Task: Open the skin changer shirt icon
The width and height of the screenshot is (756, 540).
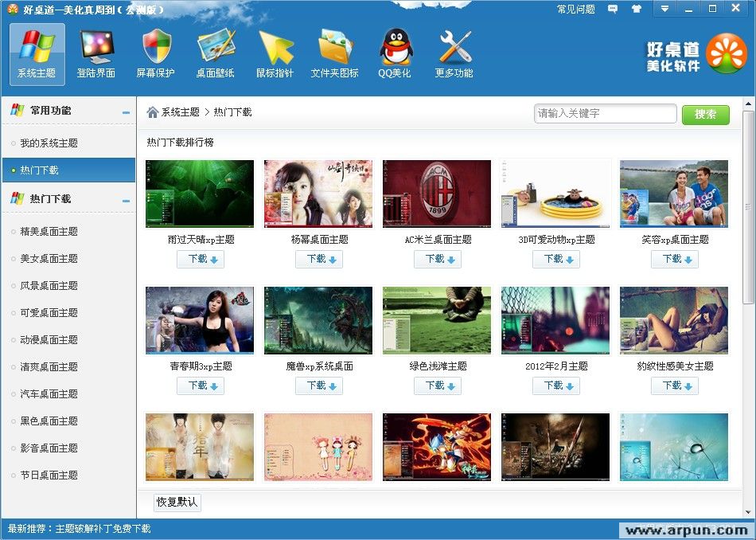Action: 636,10
